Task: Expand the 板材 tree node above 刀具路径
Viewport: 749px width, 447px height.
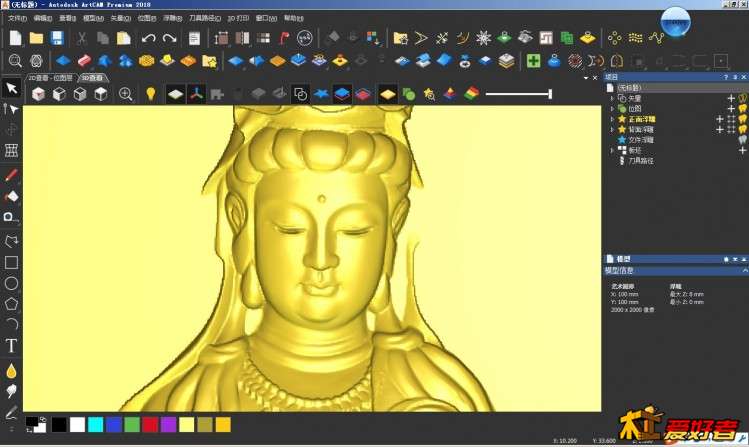Action: 612,150
